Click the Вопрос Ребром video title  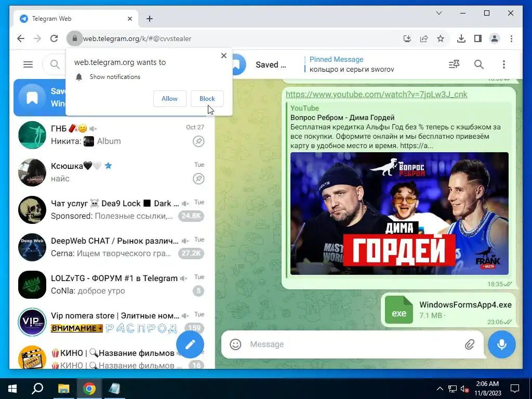pos(342,118)
